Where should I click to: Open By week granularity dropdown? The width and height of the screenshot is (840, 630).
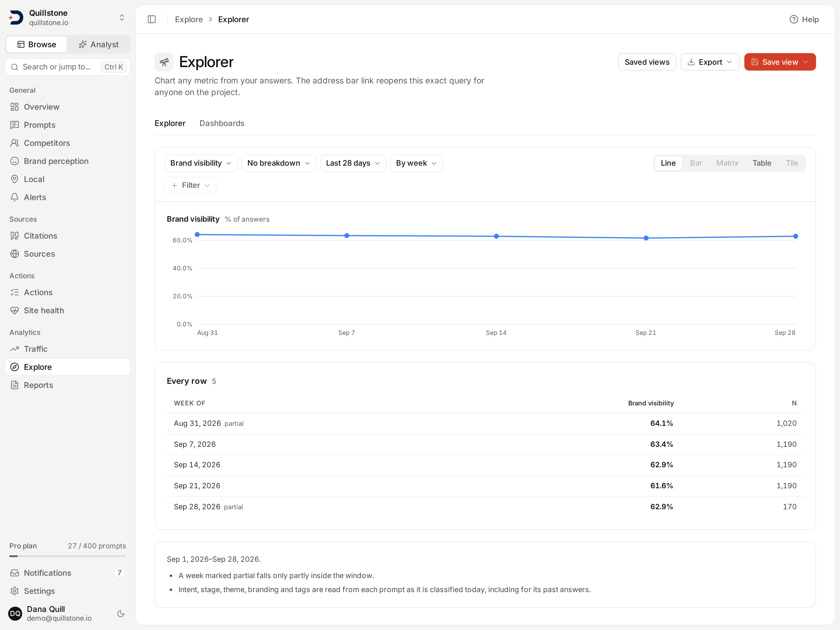(416, 163)
